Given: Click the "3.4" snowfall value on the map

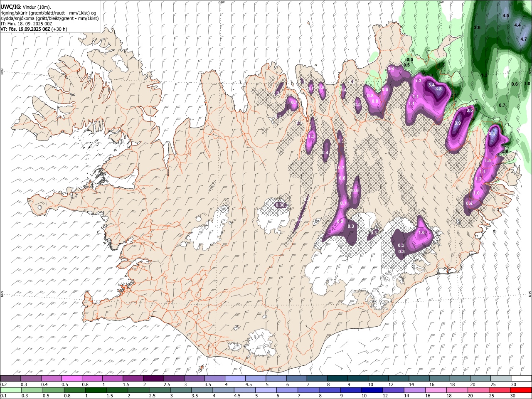Looking at the screenshot, I should 431,85.
